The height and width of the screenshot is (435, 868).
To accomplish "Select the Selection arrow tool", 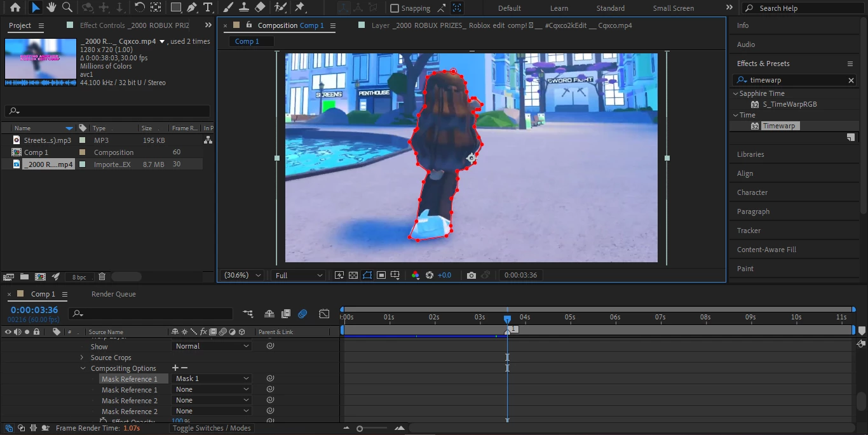I will coord(36,8).
